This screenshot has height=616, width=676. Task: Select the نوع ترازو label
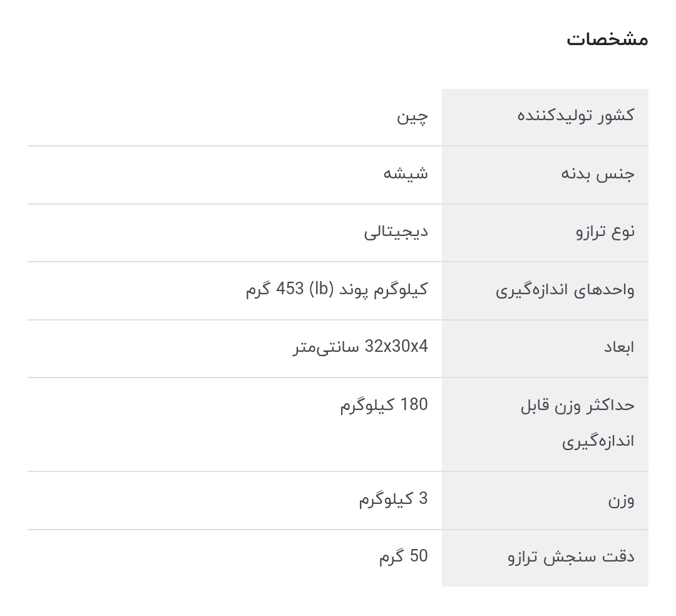[x=605, y=232]
